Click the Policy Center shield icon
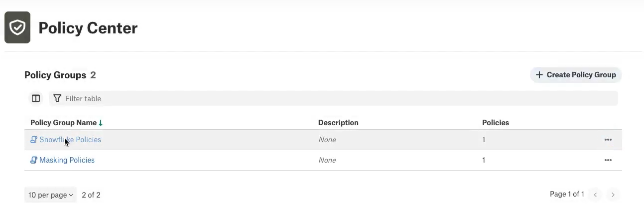 click(x=17, y=27)
